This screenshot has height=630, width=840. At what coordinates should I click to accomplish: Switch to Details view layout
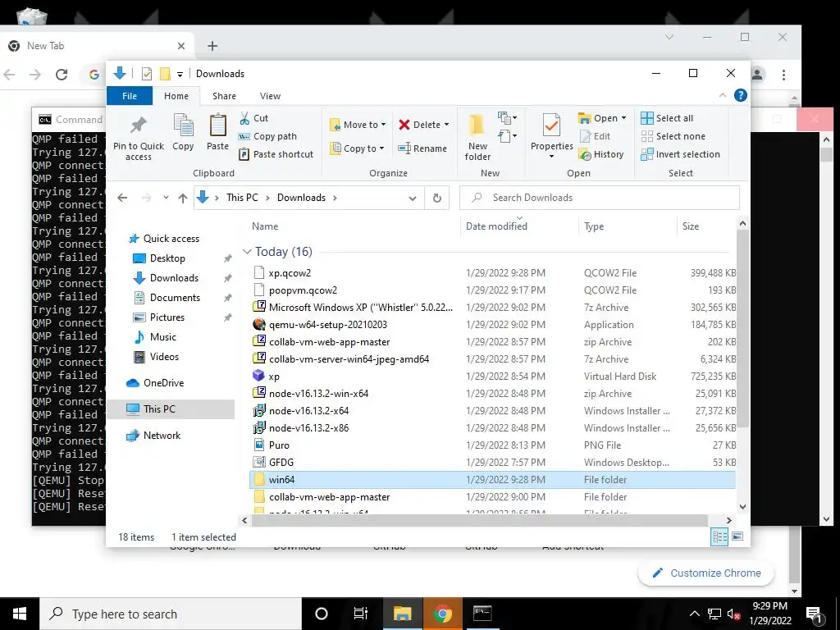pyautogui.click(x=719, y=536)
